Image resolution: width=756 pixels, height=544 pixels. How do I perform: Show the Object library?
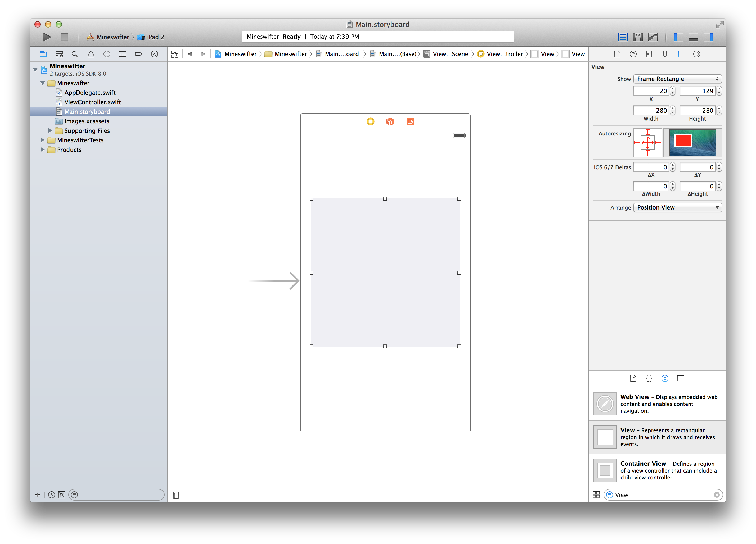665,378
